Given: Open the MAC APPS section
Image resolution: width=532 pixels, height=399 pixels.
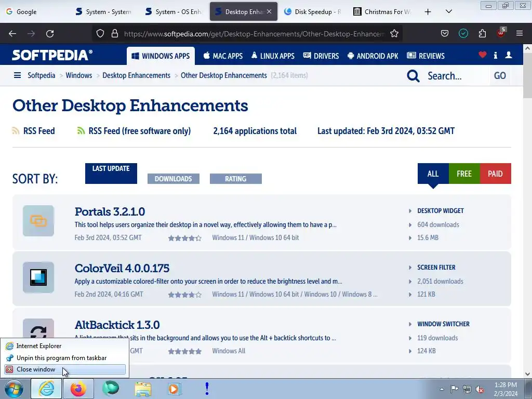Looking at the screenshot, I should [223, 56].
